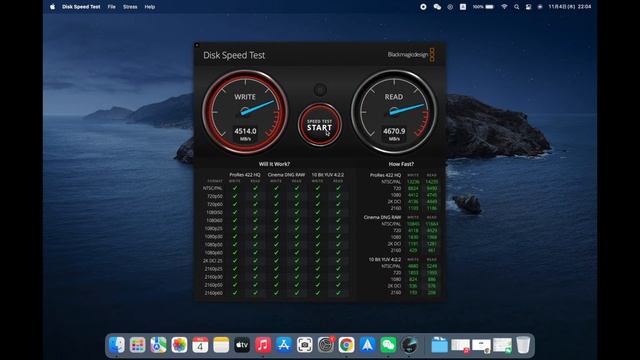
Task: Launch Music from the Dock
Action: [263, 345]
